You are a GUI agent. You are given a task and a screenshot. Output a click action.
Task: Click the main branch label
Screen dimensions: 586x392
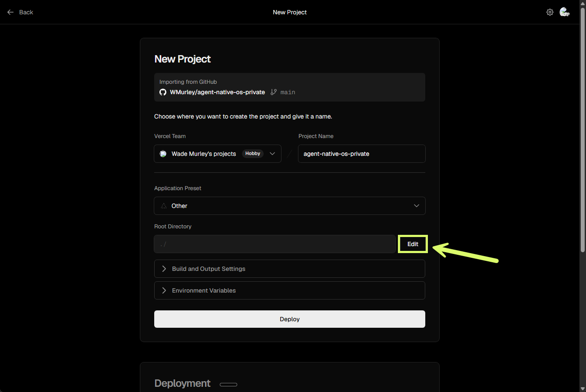point(288,92)
